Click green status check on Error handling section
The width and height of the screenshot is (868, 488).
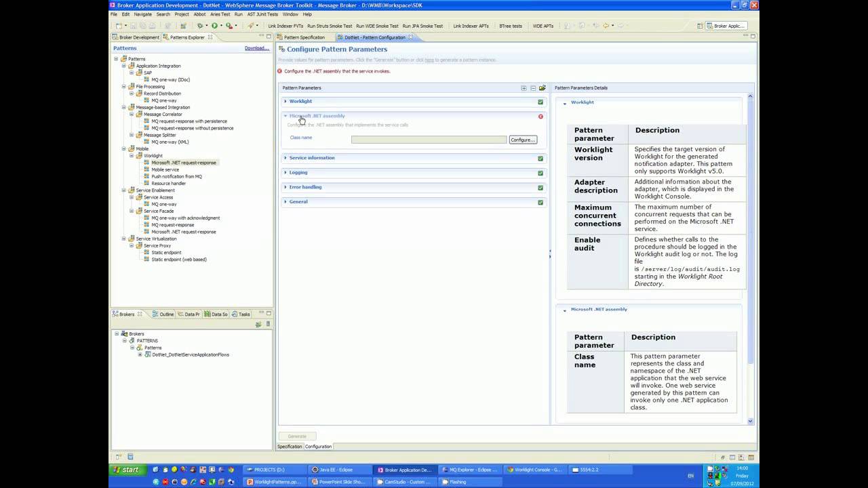click(x=540, y=188)
